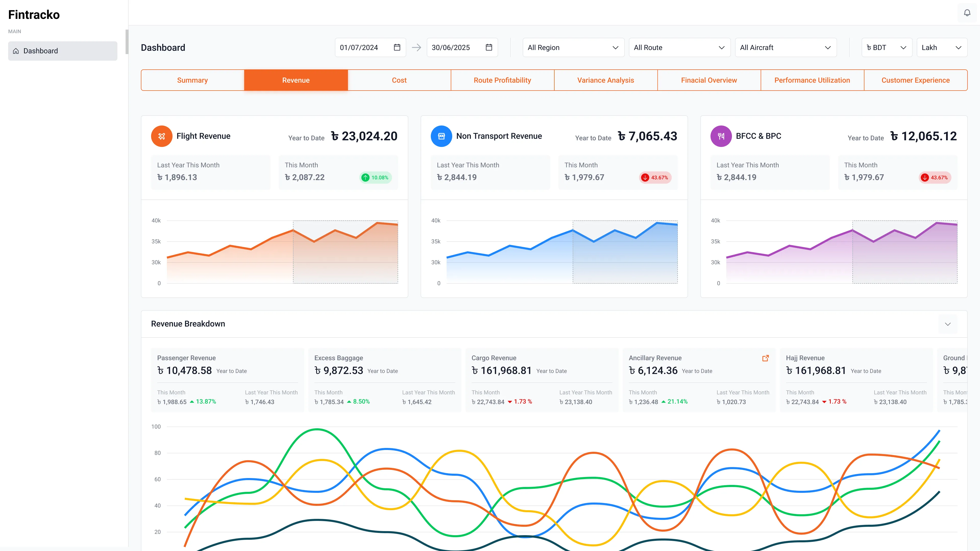Image resolution: width=980 pixels, height=551 pixels.
Task: Open the start date calendar icon
Action: click(x=397, y=47)
